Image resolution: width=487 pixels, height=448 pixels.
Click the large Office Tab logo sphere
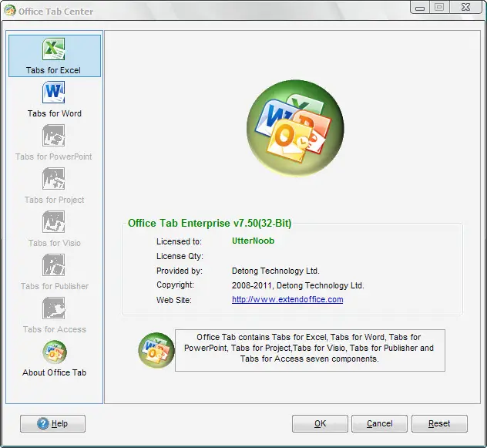tap(295, 128)
